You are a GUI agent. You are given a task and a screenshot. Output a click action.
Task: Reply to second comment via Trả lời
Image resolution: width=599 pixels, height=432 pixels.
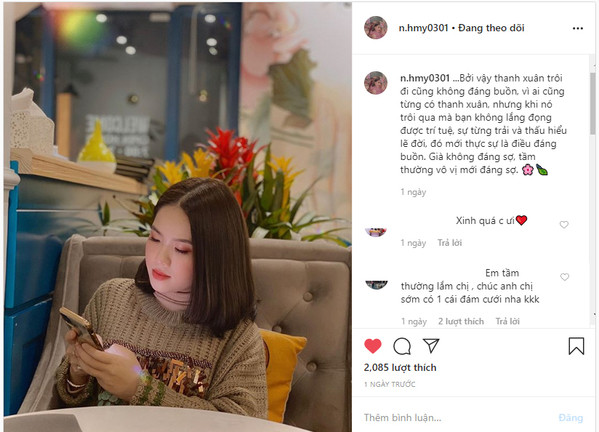507,322
